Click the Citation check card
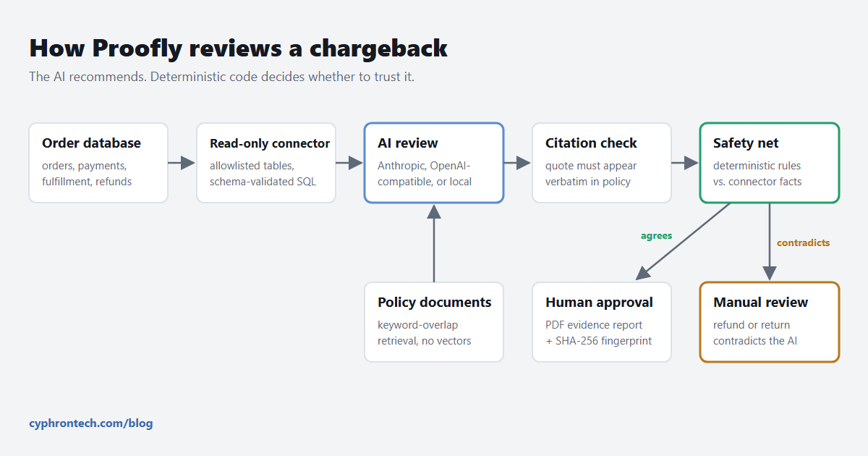This screenshot has height=456, width=868. pyautogui.click(x=602, y=163)
